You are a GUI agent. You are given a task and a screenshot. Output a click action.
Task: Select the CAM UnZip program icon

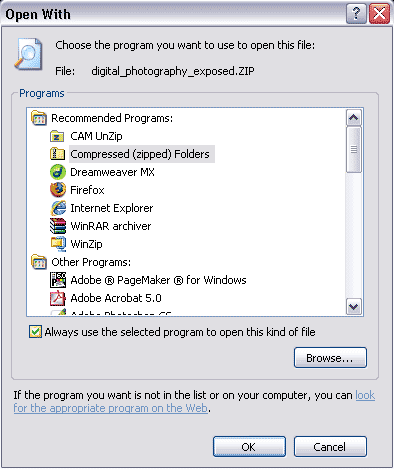57,136
